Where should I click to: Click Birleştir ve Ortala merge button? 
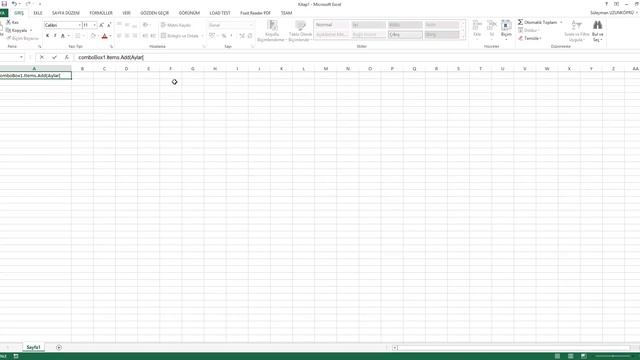tap(180, 36)
